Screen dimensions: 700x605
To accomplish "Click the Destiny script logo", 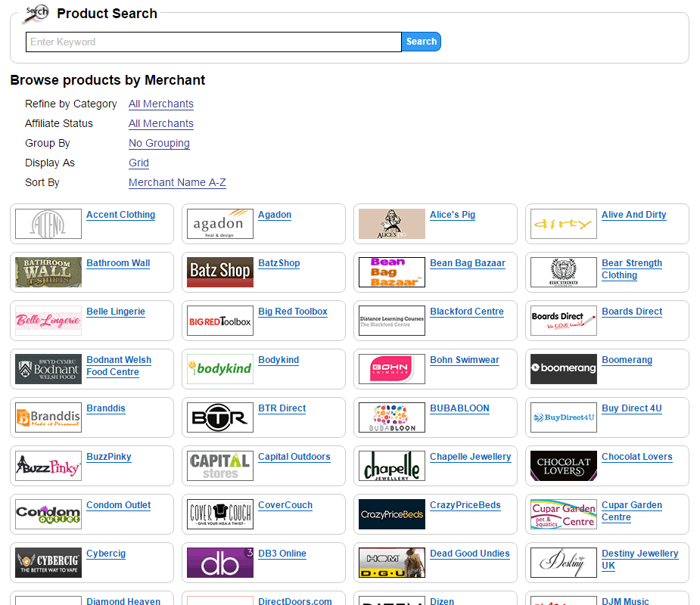I will pyautogui.click(x=564, y=563).
